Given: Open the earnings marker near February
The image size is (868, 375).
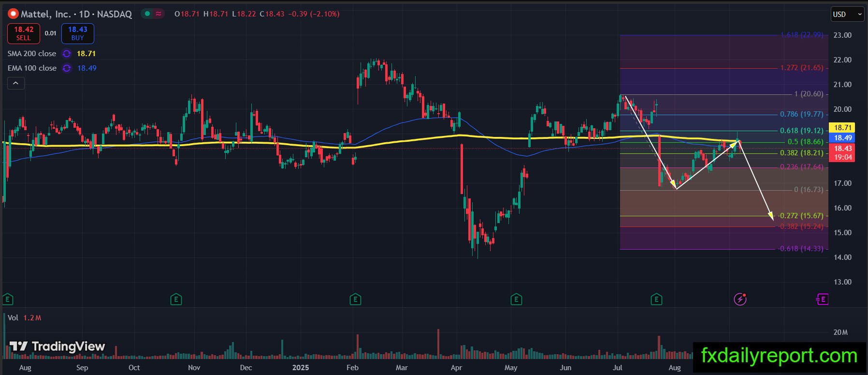Looking at the screenshot, I should [355, 300].
